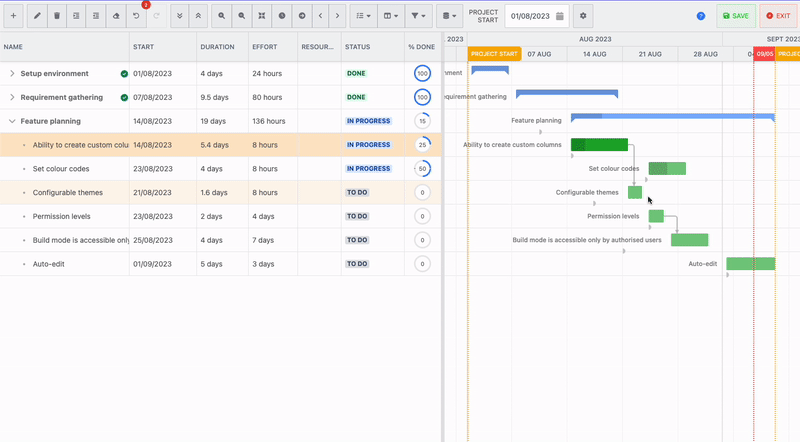Click the 25 percent progress circle for custom columns

point(422,145)
